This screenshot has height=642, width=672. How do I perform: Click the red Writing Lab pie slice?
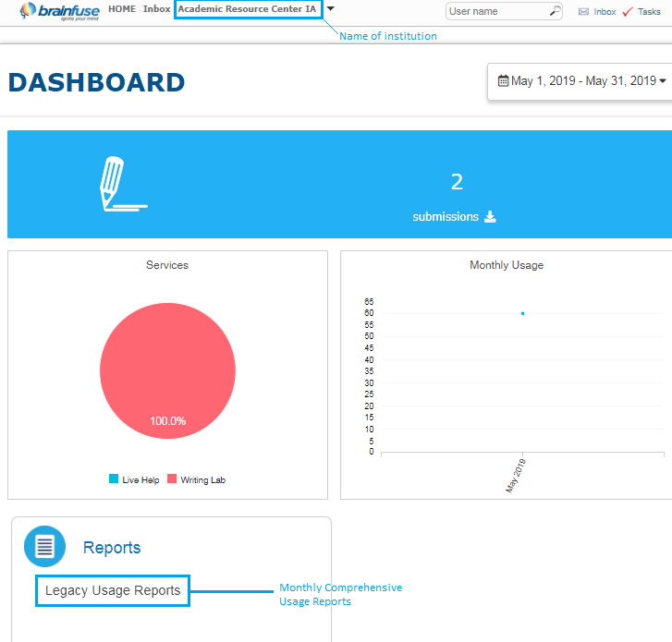pyautogui.click(x=167, y=360)
